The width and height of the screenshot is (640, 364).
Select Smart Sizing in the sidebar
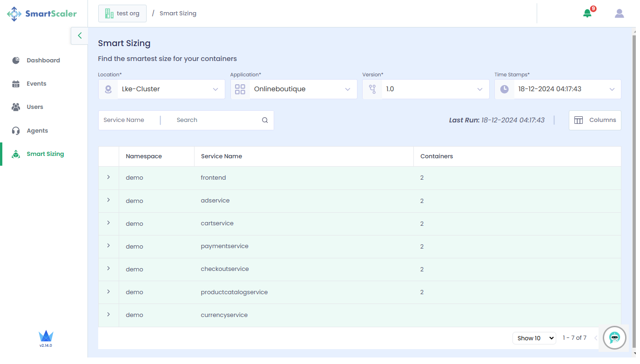tap(45, 154)
